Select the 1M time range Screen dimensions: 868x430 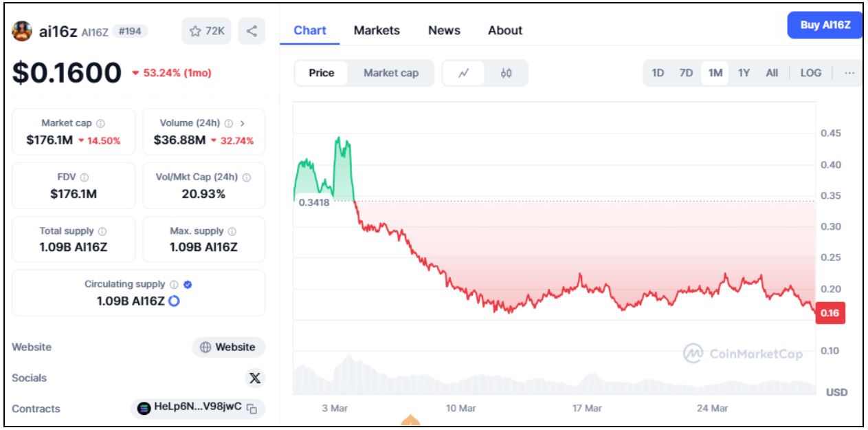coord(715,73)
